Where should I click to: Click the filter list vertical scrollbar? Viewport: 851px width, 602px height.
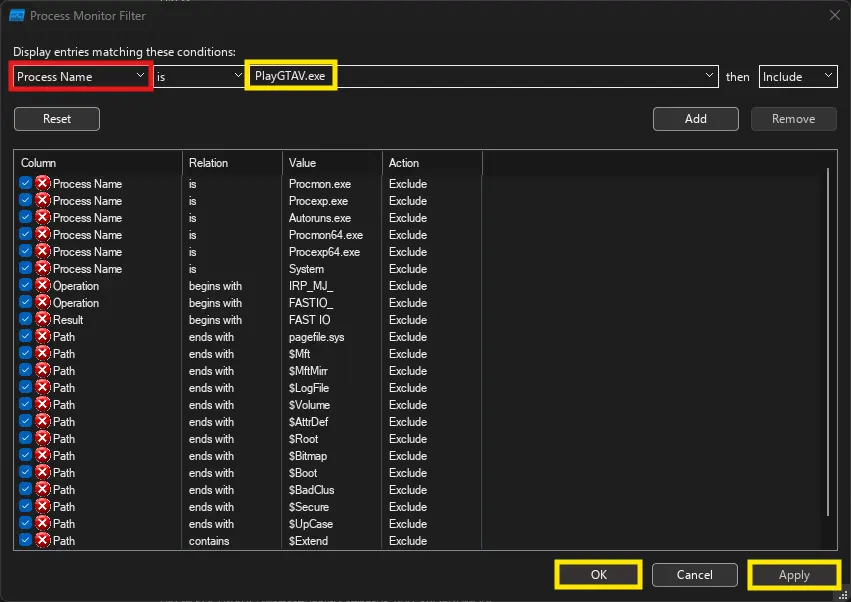coord(828,342)
